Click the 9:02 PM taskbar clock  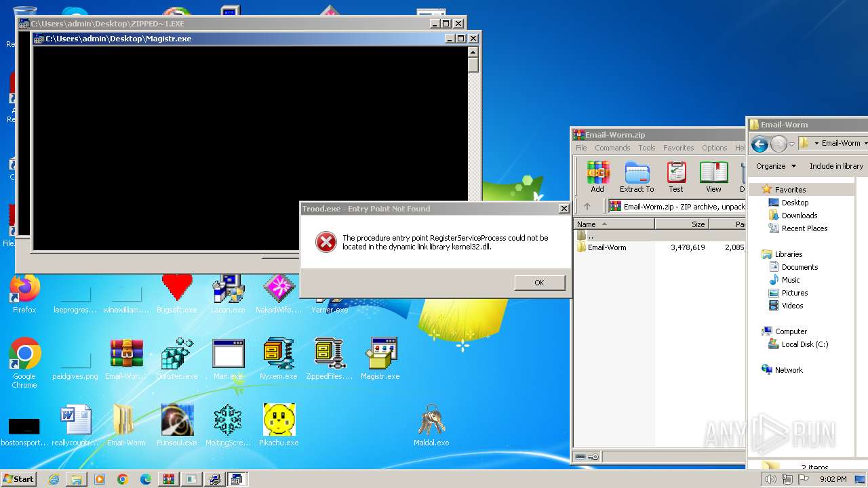coord(833,479)
